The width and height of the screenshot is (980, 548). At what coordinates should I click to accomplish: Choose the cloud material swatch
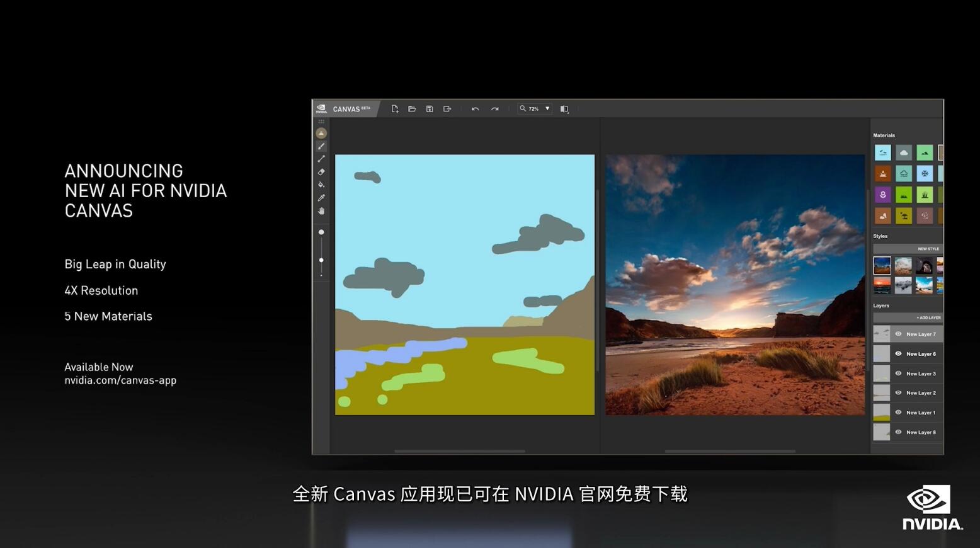(x=904, y=152)
